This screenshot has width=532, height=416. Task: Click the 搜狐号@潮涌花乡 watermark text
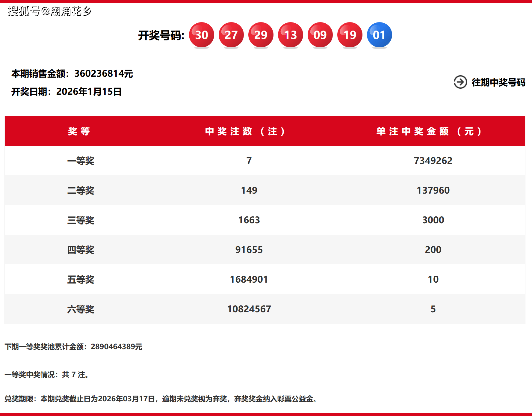click(49, 11)
